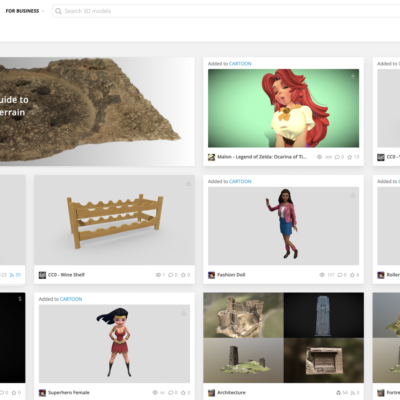Click views eye icon for Wine Shelf
This screenshot has height=400, width=400.
click(158, 275)
